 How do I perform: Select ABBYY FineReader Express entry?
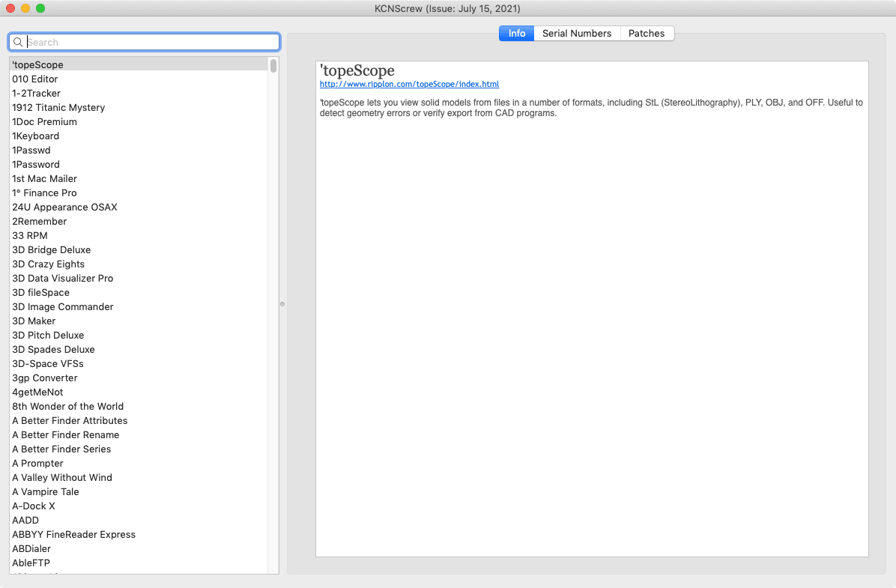tap(74, 534)
